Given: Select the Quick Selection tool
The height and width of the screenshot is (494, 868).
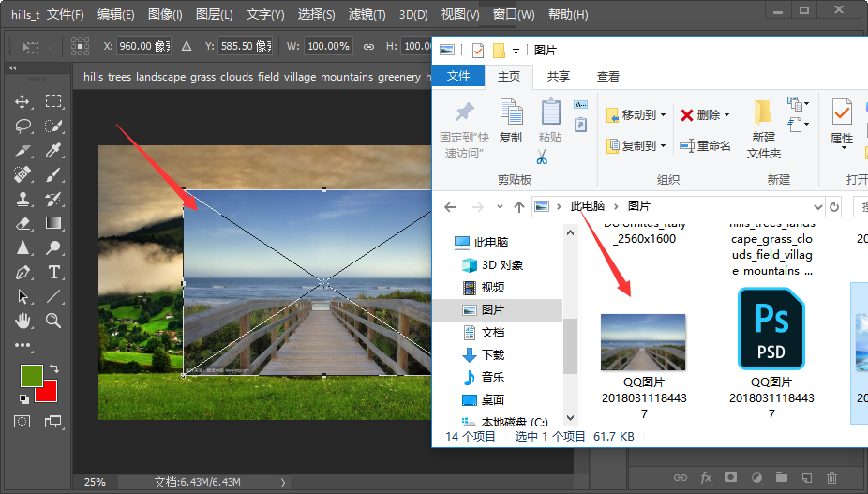Looking at the screenshot, I should pos(53,126).
